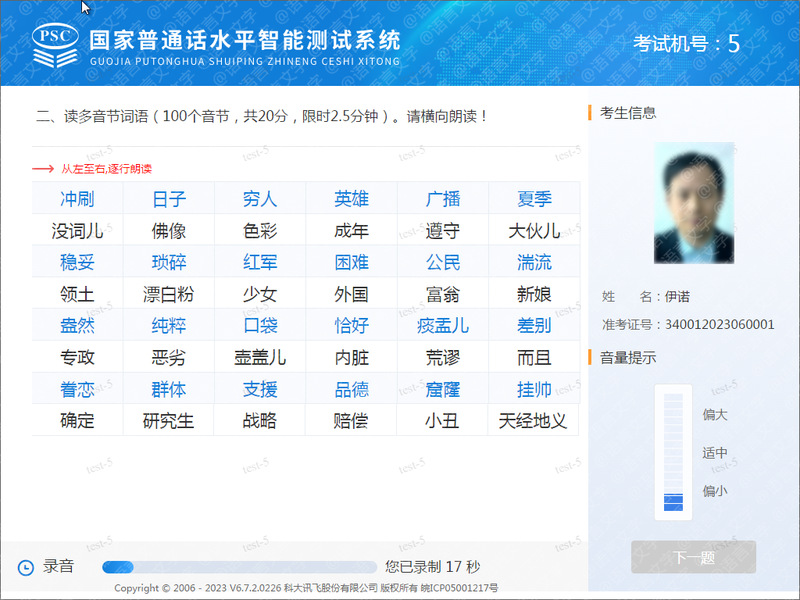Click the word 恶劣
The height and width of the screenshot is (600, 800).
(x=169, y=358)
